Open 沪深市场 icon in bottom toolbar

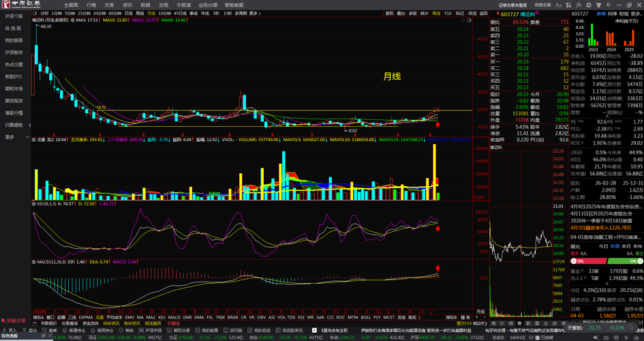tap(140, 330)
